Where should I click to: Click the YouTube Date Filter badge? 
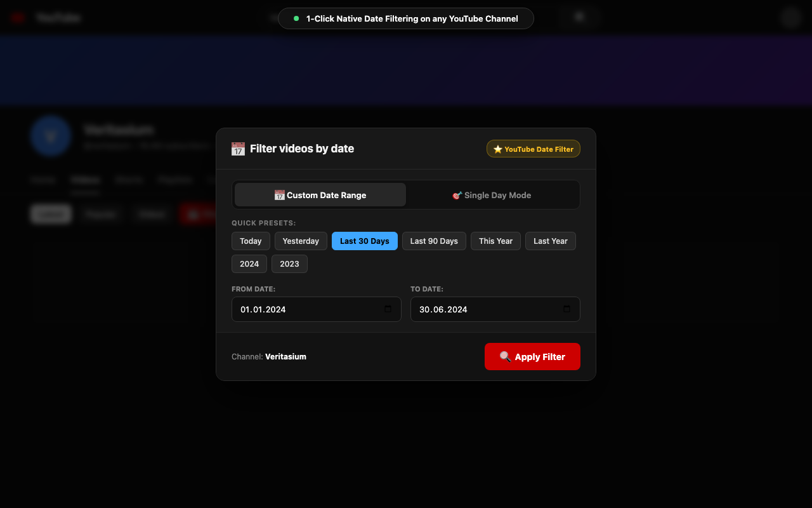534,149
